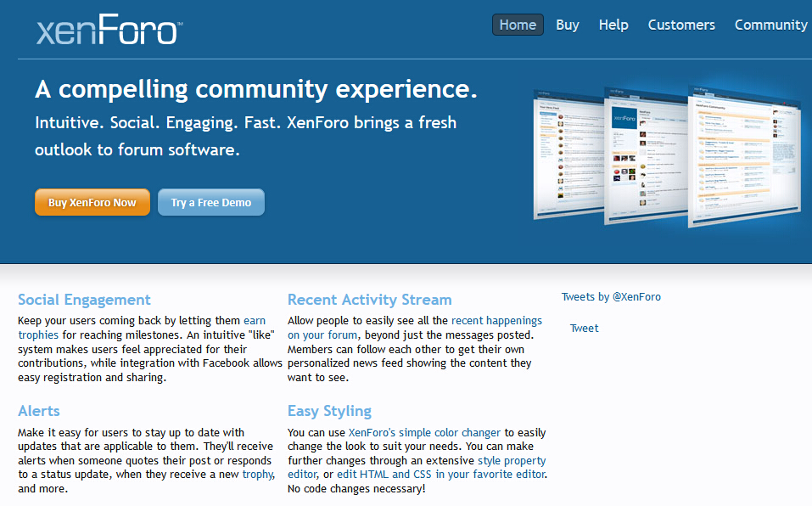Go to the Buy page
Viewport: 812px width, 506px height.
(x=568, y=25)
